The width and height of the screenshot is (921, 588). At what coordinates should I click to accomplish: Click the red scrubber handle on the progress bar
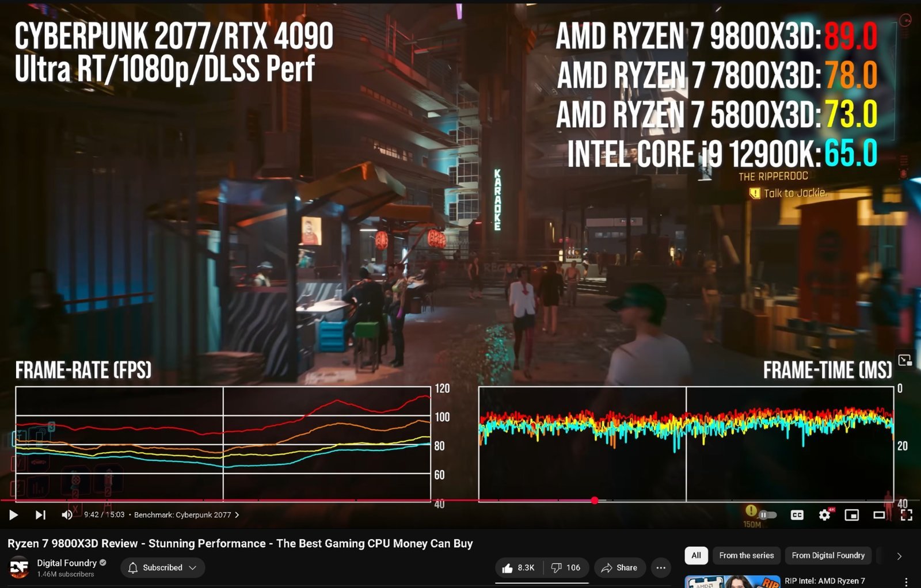click(x=595, y=501)
